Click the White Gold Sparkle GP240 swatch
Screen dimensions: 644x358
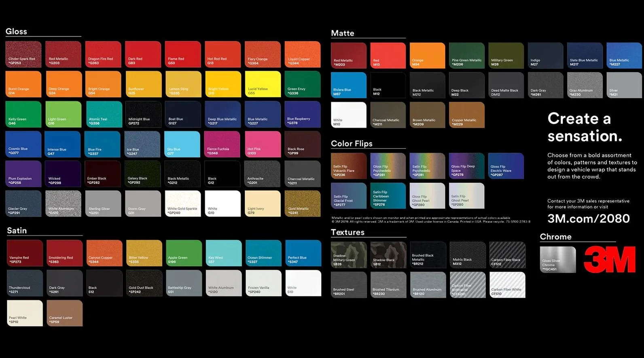coord(183,204)
